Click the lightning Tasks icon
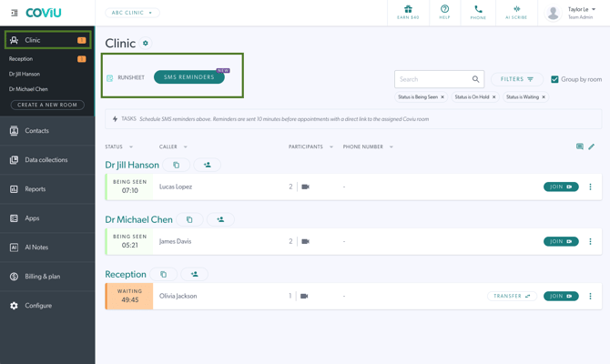Viewport: 610px width, 364px height. (115, 119)
